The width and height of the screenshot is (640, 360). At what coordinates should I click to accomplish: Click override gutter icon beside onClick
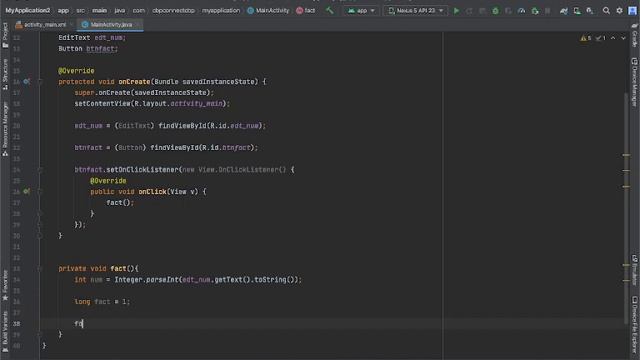click(x=26, y=191)
